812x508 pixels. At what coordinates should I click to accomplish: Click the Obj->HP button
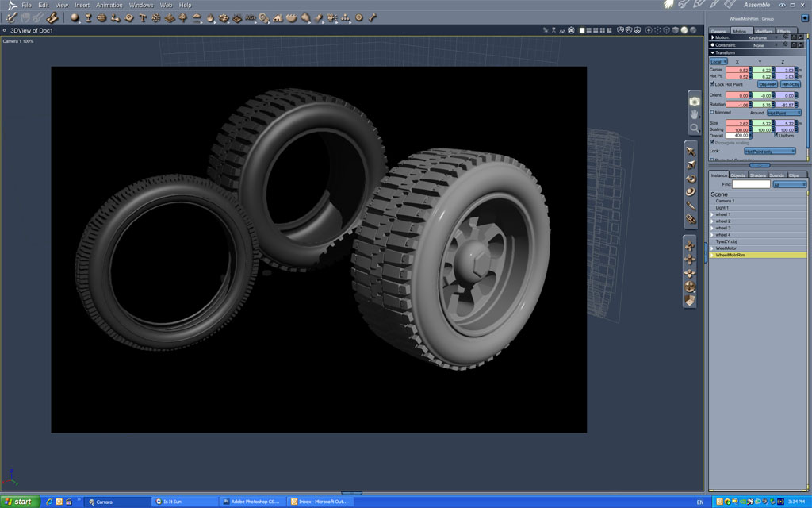click(x=768, y=84)
